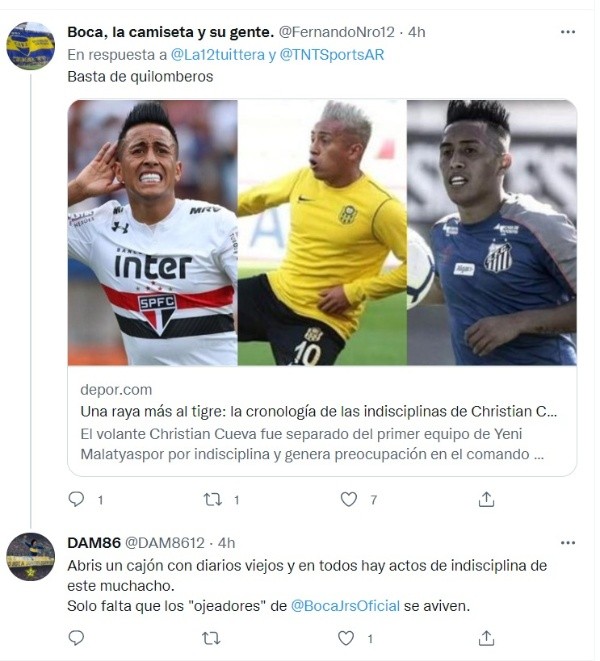This screenshot has height=661, width=600.
Task: Share DAM86's tweet via share icon
Action: [486, 638]
